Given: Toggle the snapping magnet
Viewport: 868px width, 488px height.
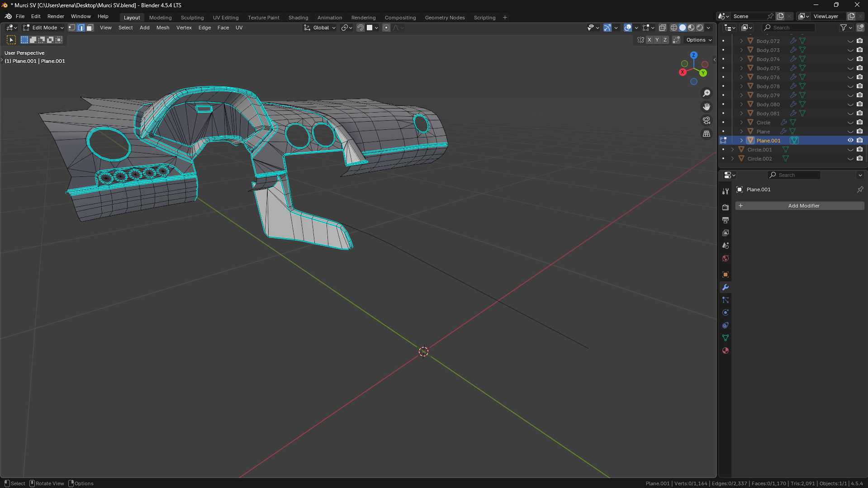Looking at the screenshot, I should click(x=360, y=28).
